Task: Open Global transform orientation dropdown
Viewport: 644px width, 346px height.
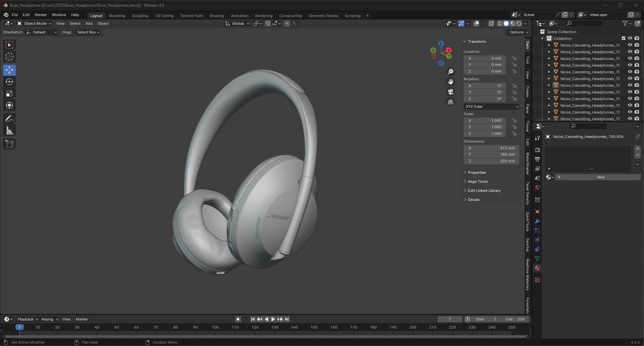Action: [x=237, y=23]
